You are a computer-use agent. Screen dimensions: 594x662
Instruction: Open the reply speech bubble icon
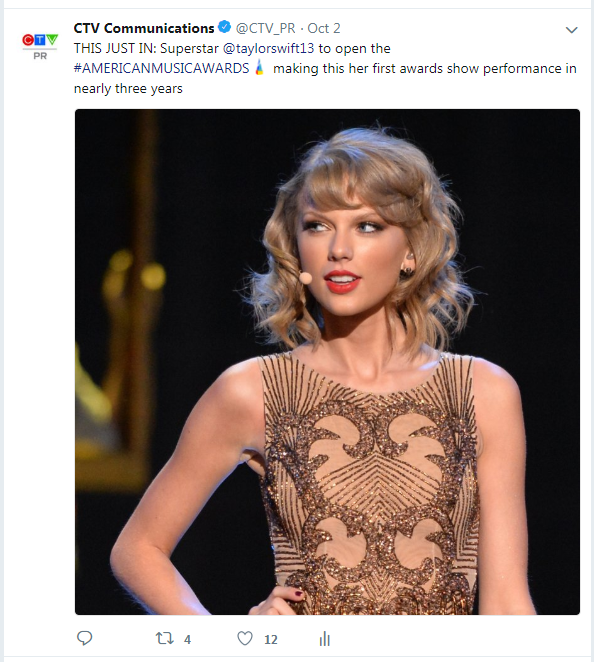[84, 638]
